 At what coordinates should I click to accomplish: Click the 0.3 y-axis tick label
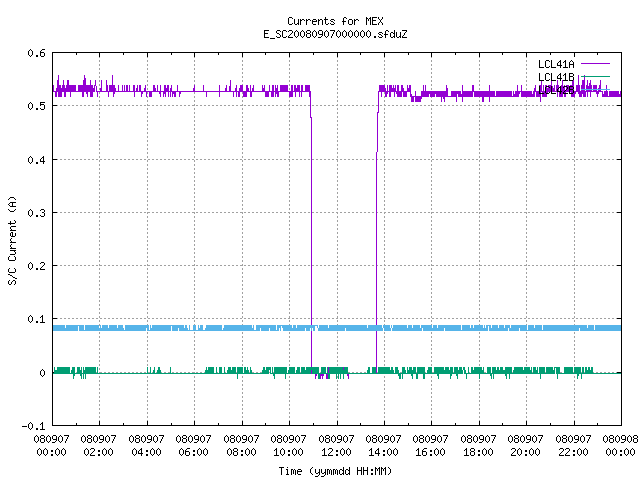(36, 213)
